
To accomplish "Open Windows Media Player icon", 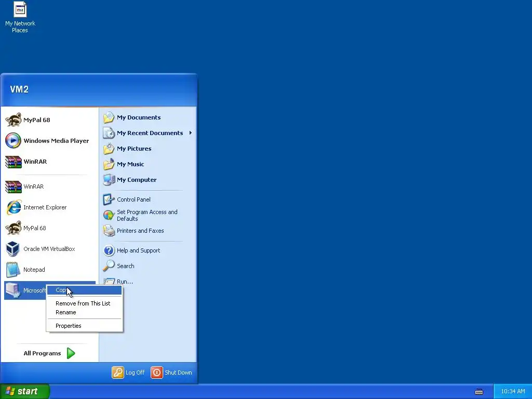I will click(x=13, y=141).
